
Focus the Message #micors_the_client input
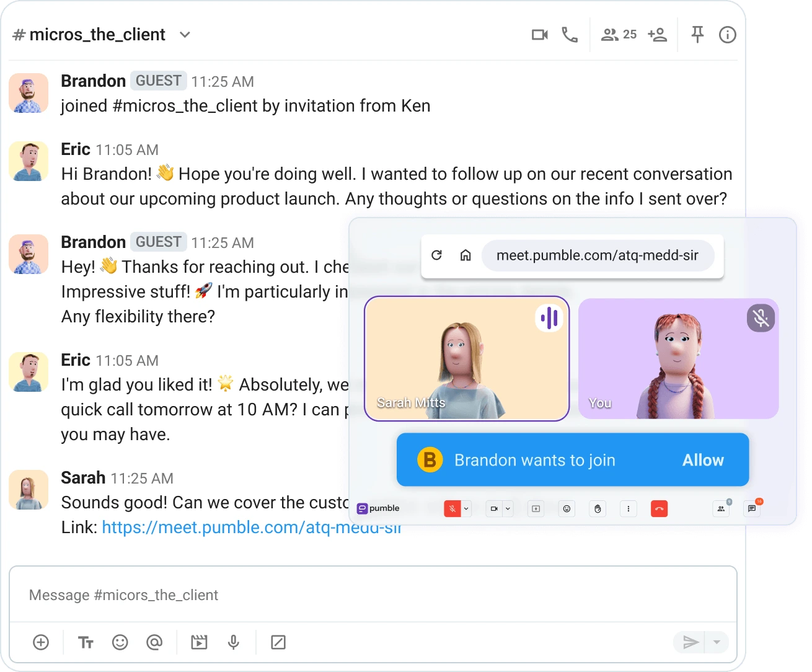[373, 595]
